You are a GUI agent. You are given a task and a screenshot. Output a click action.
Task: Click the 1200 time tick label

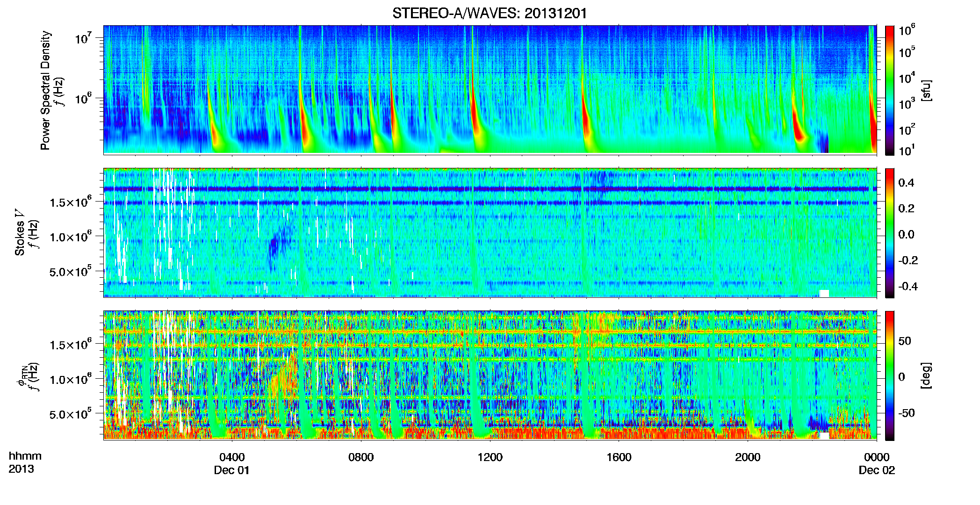click(x=490, y=457)
